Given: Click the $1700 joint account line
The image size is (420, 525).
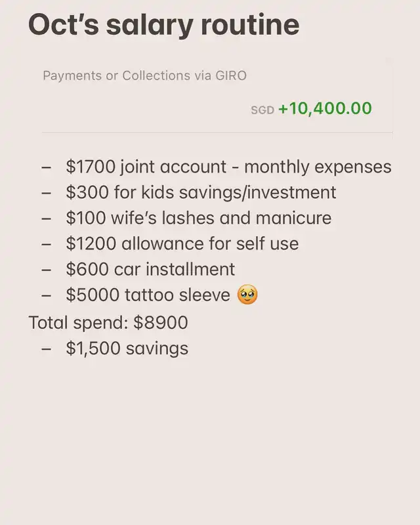Looking at the screenshot, I should pyautogui.click(x=228, y=167).
